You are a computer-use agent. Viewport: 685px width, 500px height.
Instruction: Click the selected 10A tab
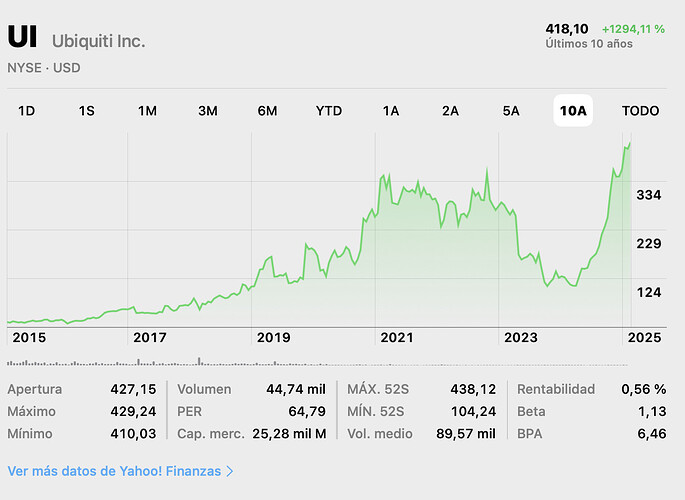[573, 110]
